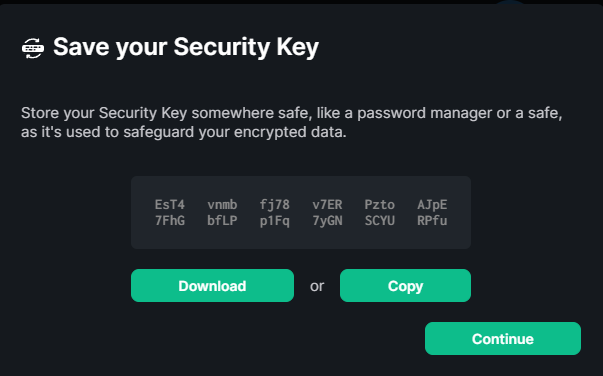
Task: Click the security key sync icon
Action: [x=33, y=48]
